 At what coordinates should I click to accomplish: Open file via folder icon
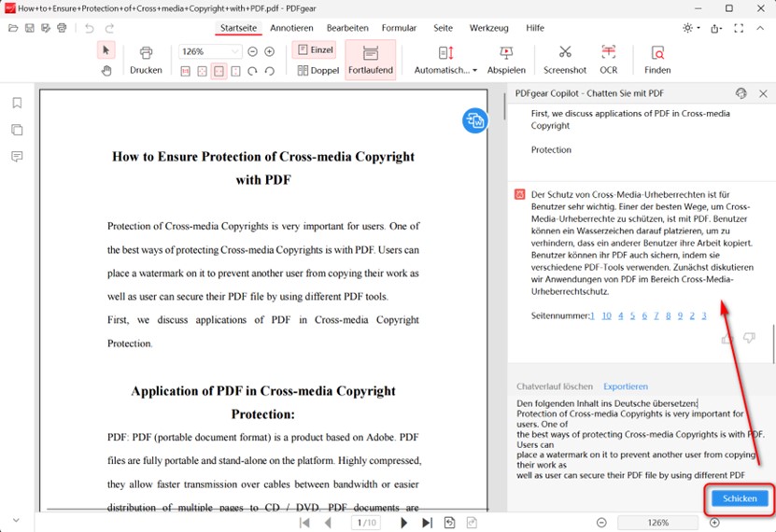coord(13,28)
